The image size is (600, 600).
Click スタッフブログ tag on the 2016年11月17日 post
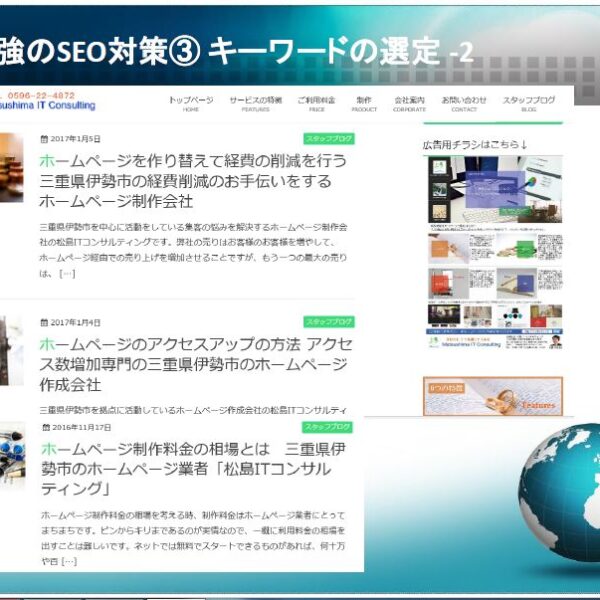(329, 427)
